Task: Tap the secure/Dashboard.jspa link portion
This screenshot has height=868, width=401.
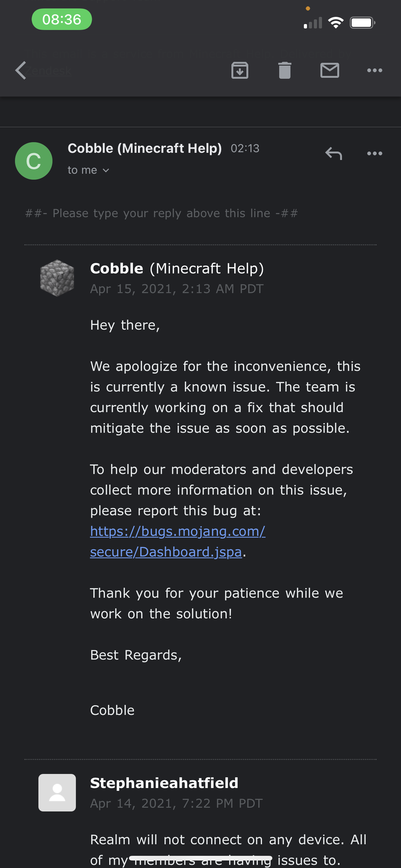Action: (166, 552)
